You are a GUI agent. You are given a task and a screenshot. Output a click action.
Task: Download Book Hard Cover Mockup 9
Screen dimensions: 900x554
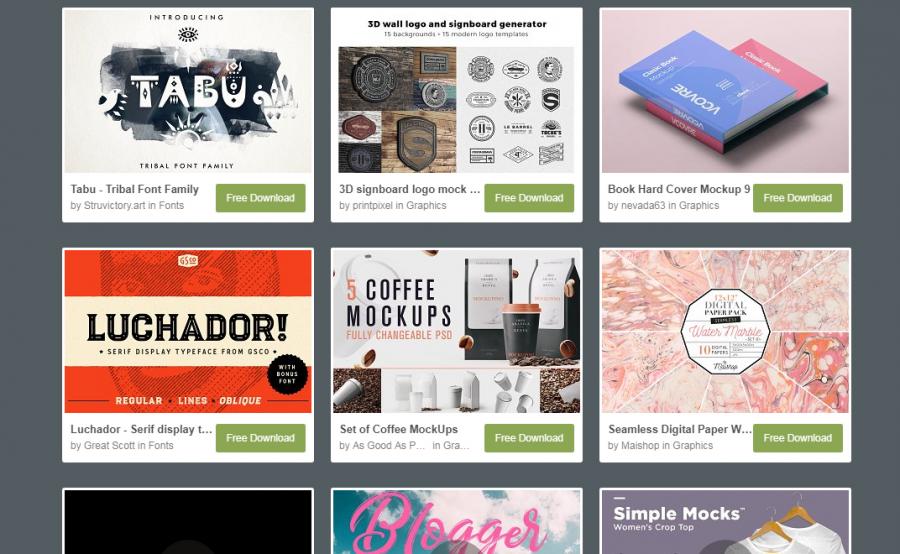(797, 198)
